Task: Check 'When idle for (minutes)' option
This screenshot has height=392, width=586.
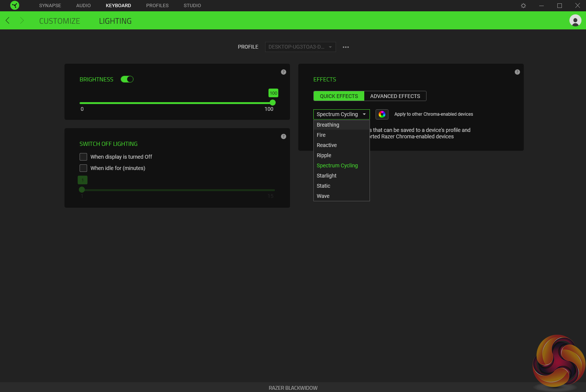Action: click(83, 168)
